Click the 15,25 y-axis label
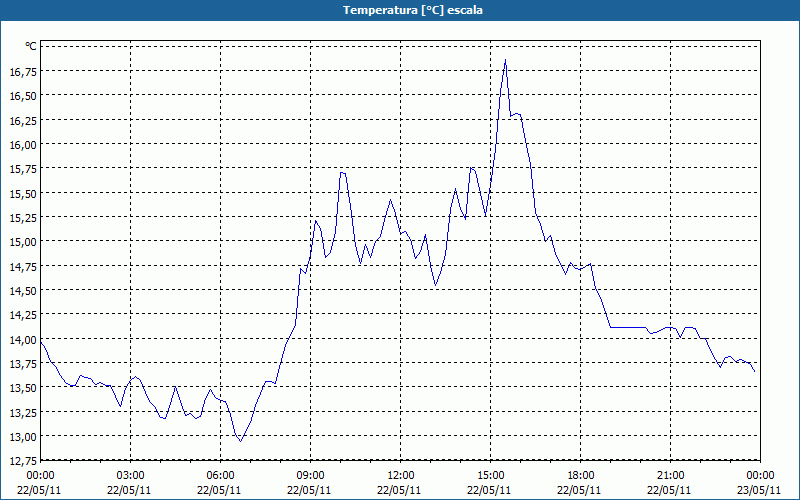The width and height of the screenshot is (800, 500). 23,217
